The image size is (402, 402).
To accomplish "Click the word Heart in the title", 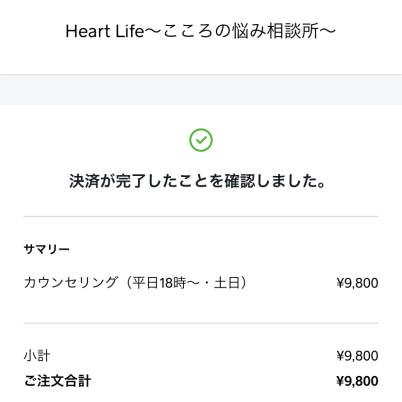I will 88,32.
